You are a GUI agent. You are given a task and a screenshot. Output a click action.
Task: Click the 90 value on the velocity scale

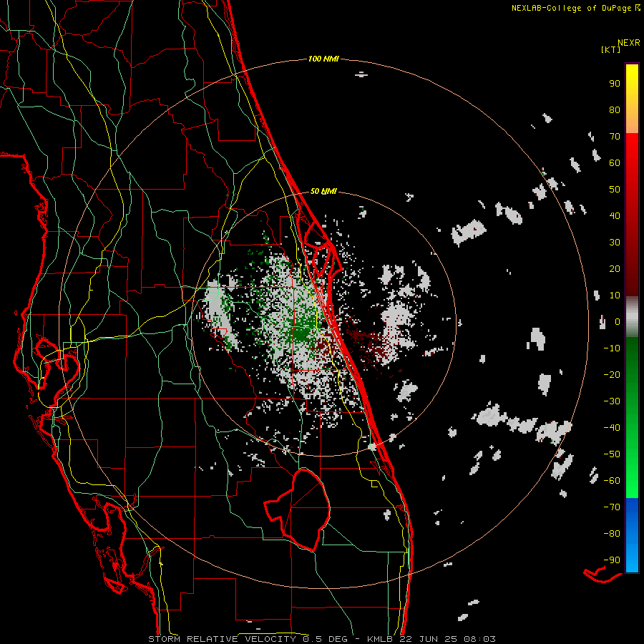pyautogui.click(x=615, y=84)
